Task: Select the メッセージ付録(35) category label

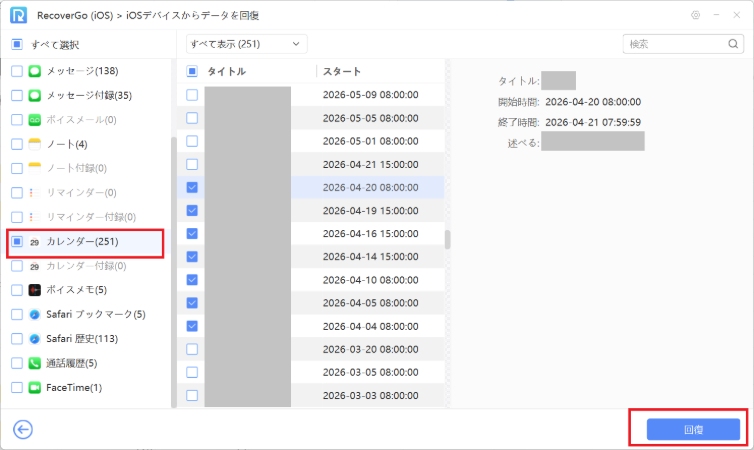Action: pyautogui.click(x=89, y=95)
